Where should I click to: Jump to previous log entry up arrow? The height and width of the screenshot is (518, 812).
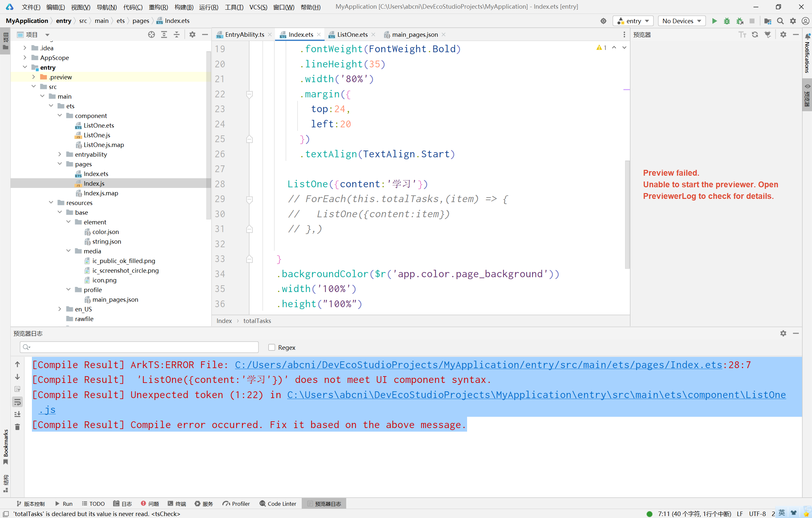(17, 364)
